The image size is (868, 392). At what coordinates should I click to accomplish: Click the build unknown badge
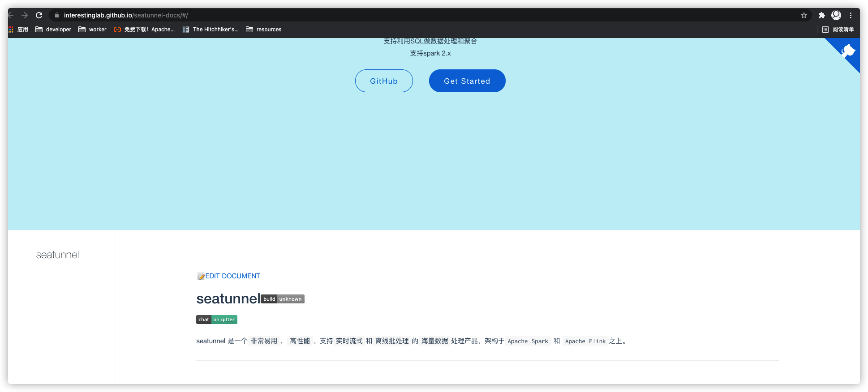pos(283,299)
